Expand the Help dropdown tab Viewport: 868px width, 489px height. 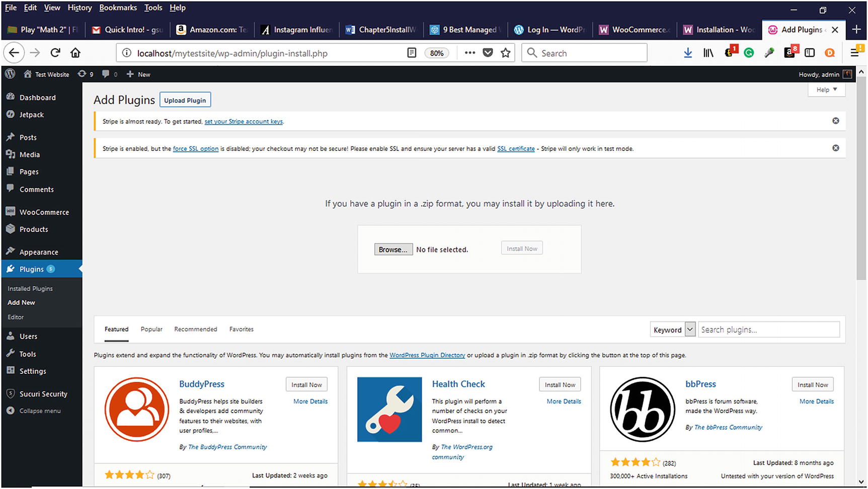(827, 90)
